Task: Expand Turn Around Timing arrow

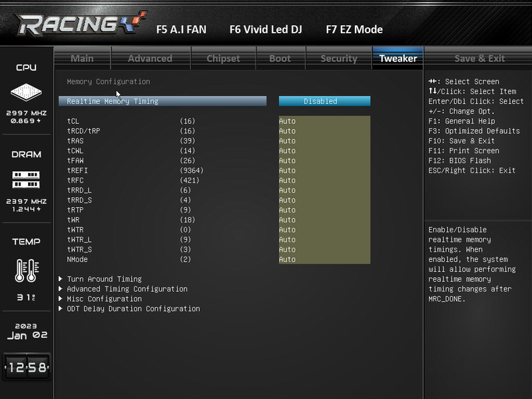Action: (x=61, y=279)
